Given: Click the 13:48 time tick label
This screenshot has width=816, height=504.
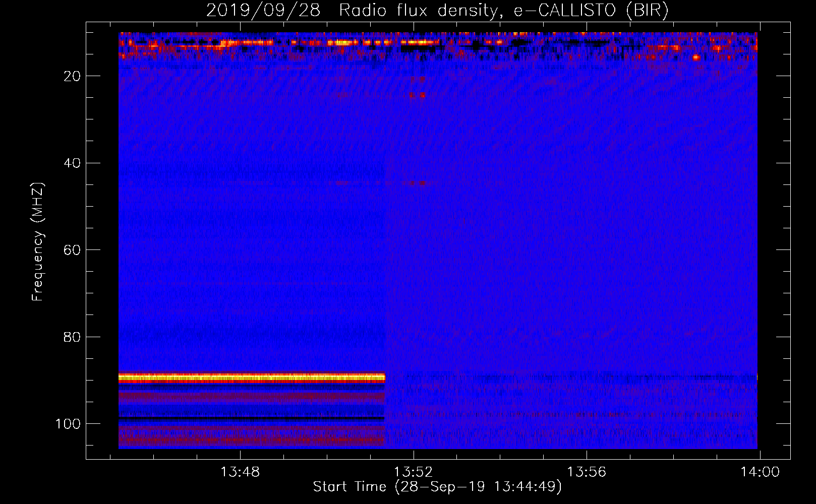Looking at the screenshot, I should [x=240, y=472].
